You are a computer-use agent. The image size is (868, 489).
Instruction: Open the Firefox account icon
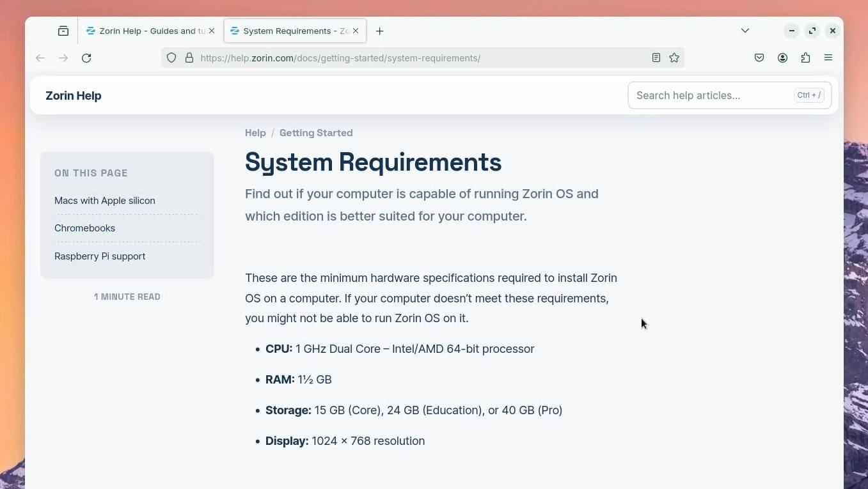[x=782, y=58]
